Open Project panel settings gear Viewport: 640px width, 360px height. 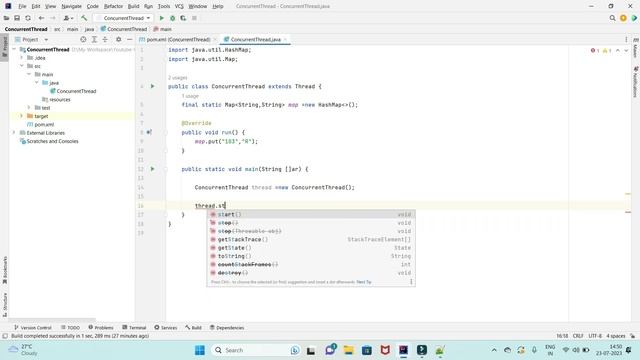(118, 40)
